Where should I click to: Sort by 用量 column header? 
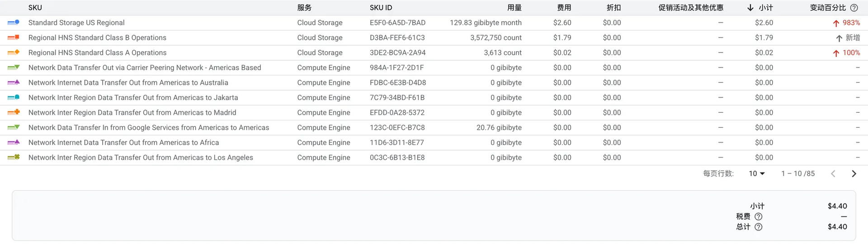514,8
